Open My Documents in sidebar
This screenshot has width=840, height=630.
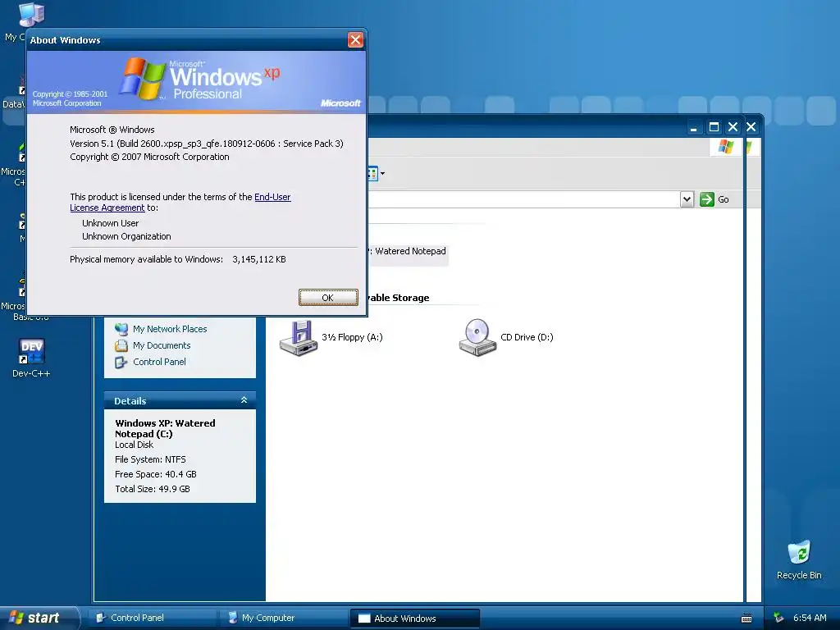162,345
